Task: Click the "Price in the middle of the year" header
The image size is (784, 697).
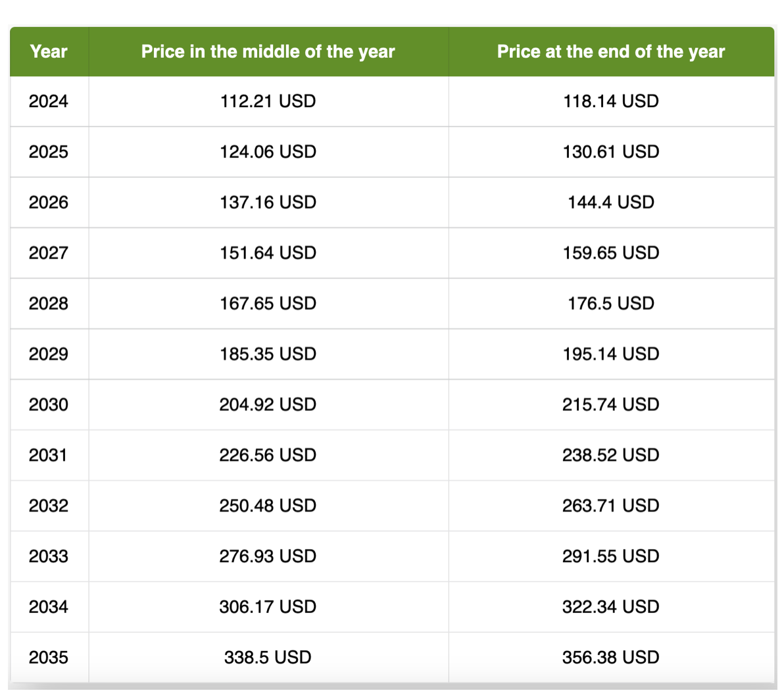Action: (268, 51)
